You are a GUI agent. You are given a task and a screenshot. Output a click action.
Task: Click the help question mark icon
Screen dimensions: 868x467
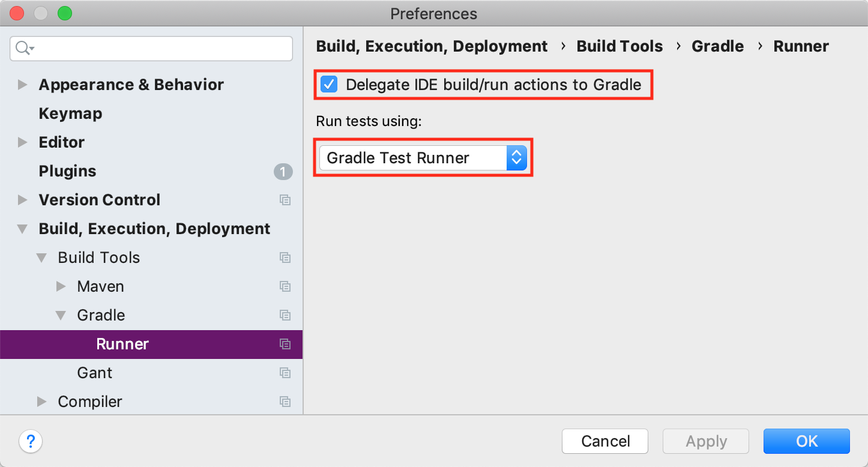(x=31, y=441)
